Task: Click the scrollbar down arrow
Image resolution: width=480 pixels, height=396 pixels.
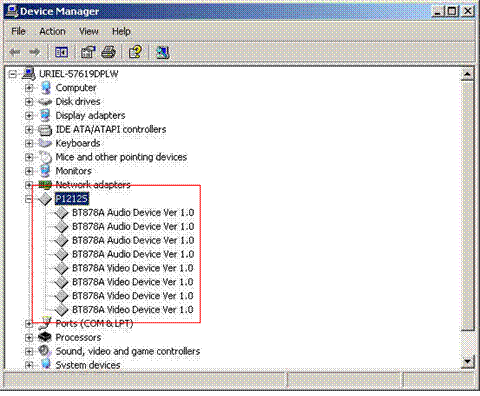Action: coord(467,362)
